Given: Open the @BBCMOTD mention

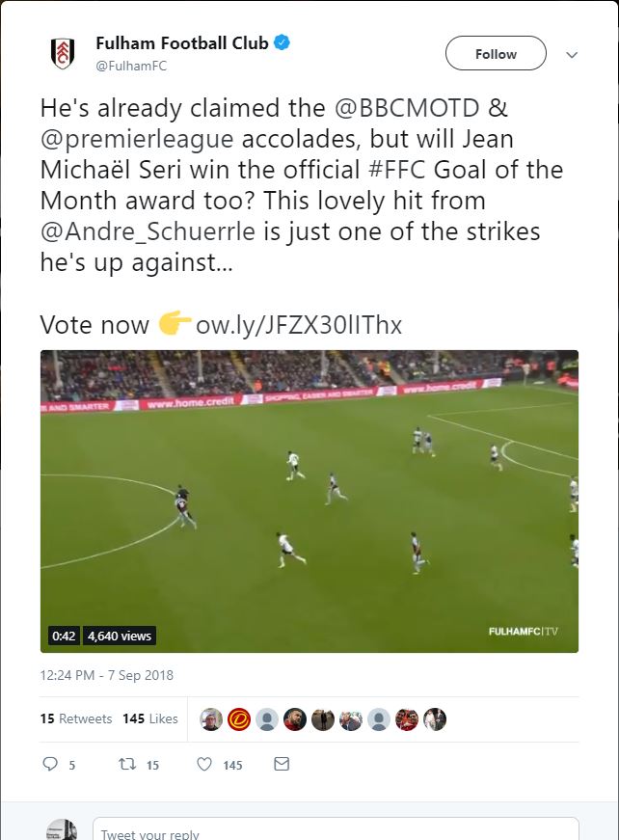Looking at the screenshot, I should tap(407, 108).
